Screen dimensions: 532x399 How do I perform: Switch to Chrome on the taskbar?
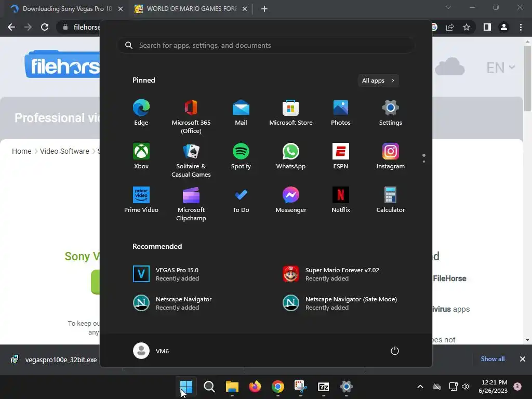coord(278,387)
